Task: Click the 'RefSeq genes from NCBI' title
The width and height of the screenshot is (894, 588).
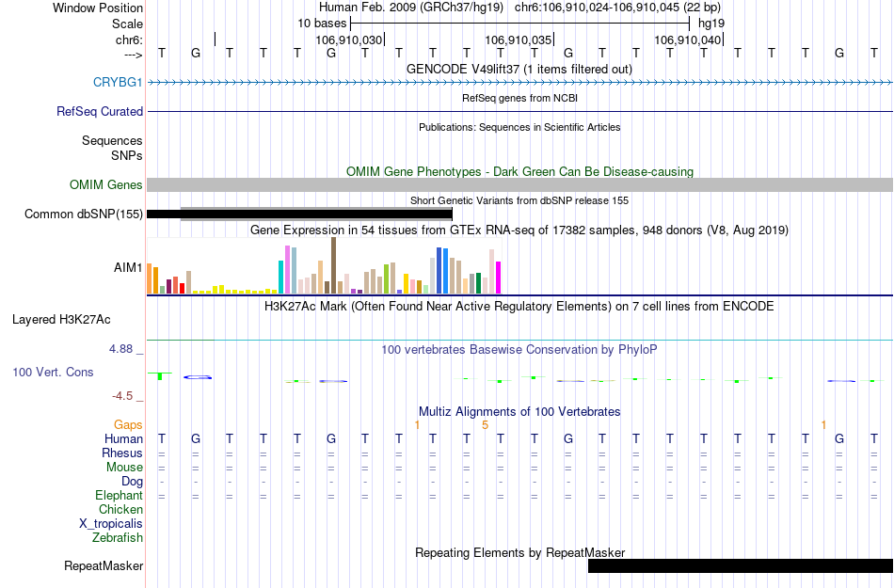Action: coord(519,98)
